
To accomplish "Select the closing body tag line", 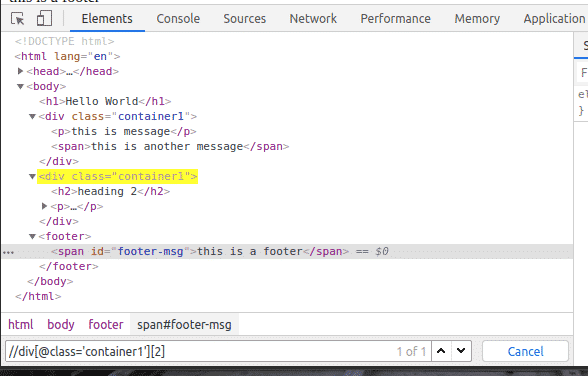I will click(50, 281).
